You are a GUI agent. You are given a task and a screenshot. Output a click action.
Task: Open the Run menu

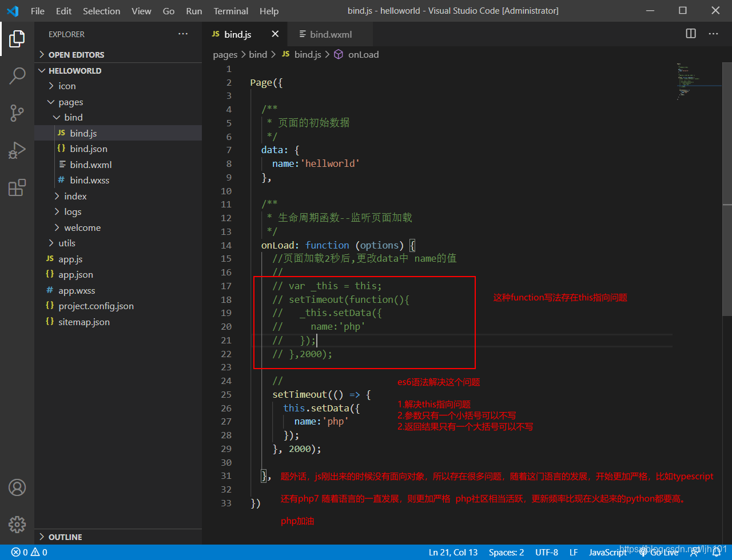pyautogui.click(x=194, y=11)
